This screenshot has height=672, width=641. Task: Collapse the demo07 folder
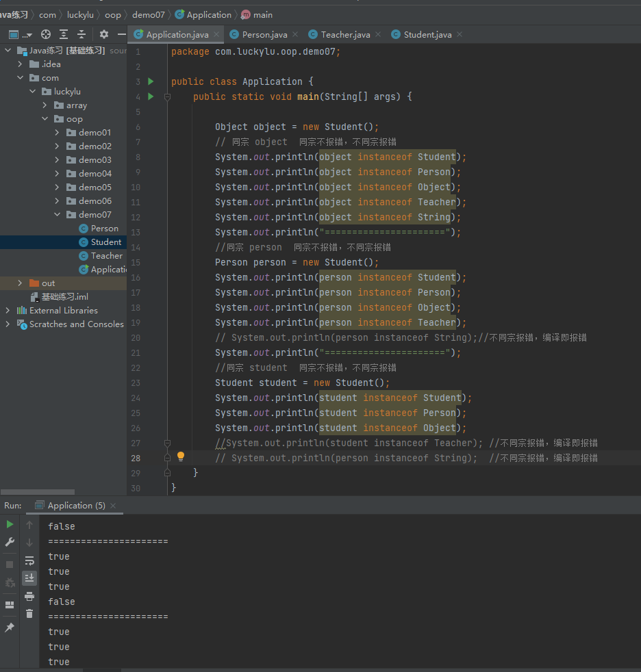point(58,215)
